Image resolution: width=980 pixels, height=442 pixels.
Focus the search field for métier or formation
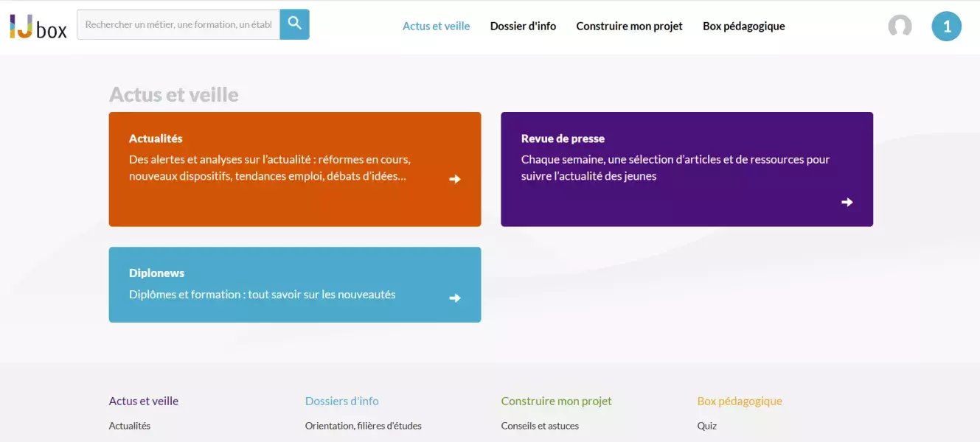pos(178,24)
